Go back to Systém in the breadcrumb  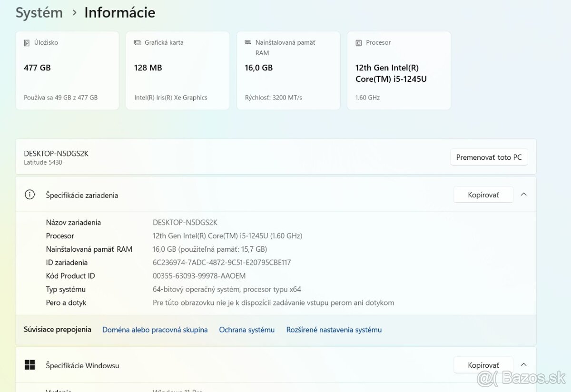39,12
